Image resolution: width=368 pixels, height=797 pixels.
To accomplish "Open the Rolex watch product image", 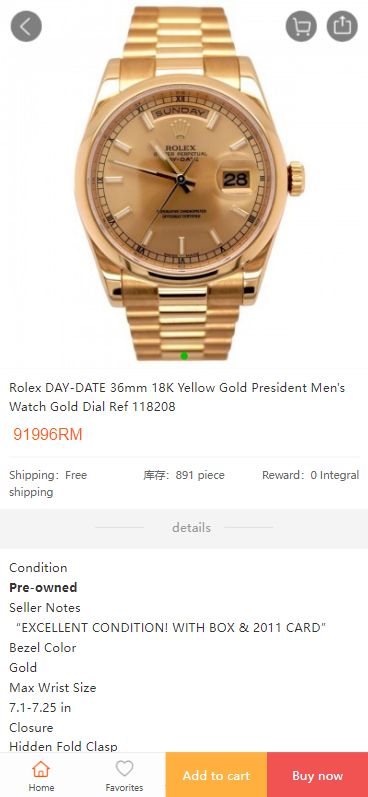I will coord(184,184).
